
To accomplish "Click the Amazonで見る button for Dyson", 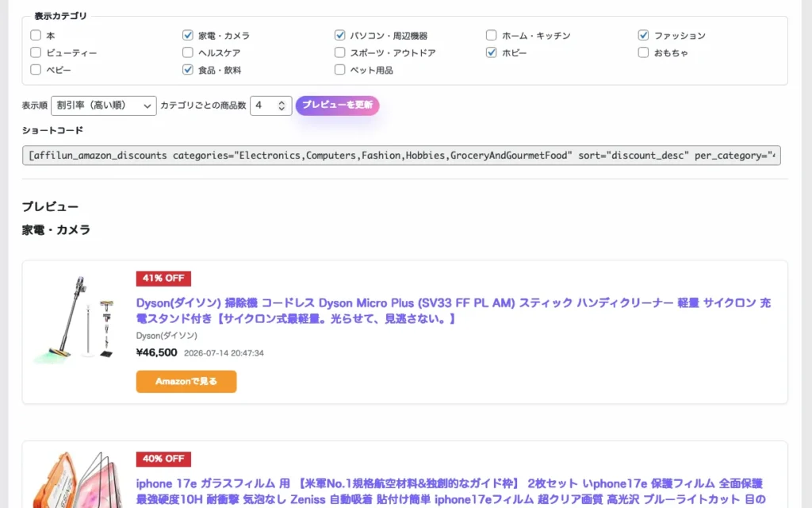I will coord(186,382).
